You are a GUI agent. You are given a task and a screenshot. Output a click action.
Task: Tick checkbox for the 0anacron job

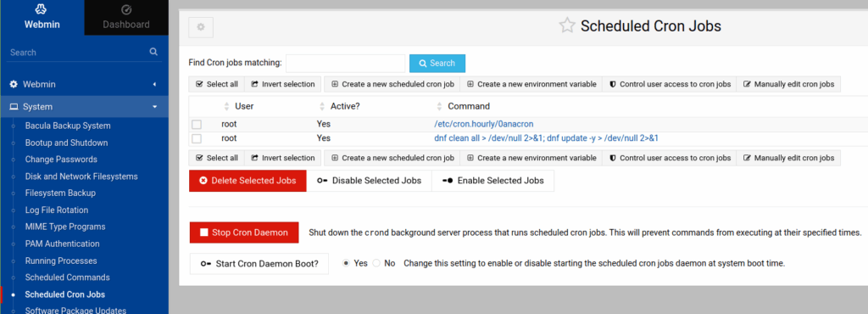pyautogui.click(x=197, y=124)
